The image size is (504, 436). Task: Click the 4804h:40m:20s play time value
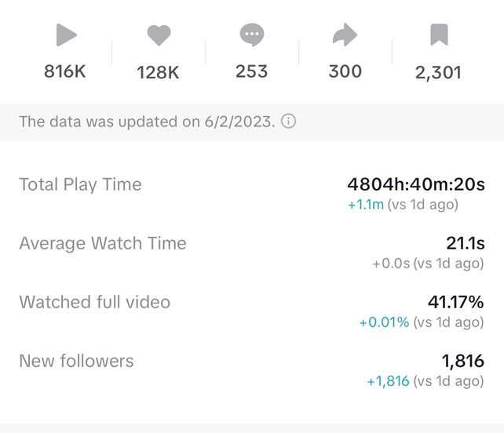[416, 185]
